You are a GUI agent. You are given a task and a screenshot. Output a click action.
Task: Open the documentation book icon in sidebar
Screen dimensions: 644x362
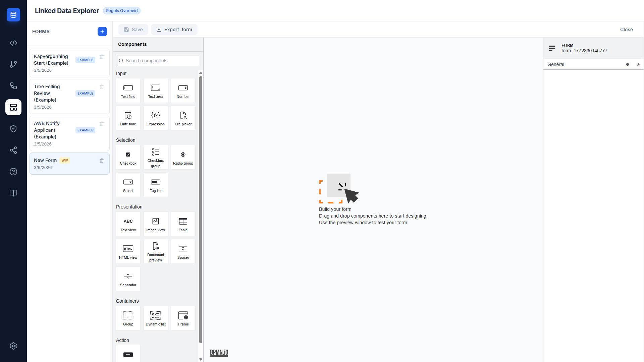pyautogui.click(x=13, y=193)
